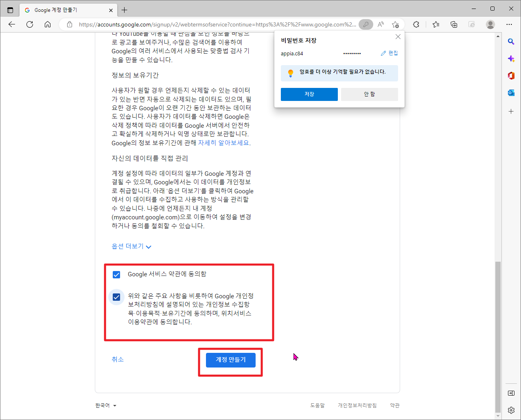Open the 자세히 알아보세요 link
Image resolution: width=521 pixels, height=420 pixels.
(223, 143)
